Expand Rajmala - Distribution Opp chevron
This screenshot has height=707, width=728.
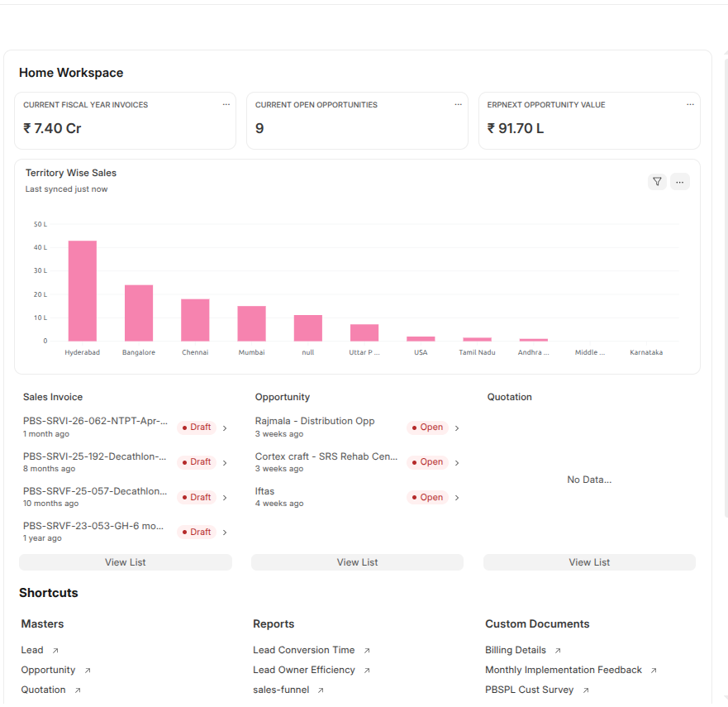[x=457, y=428]
